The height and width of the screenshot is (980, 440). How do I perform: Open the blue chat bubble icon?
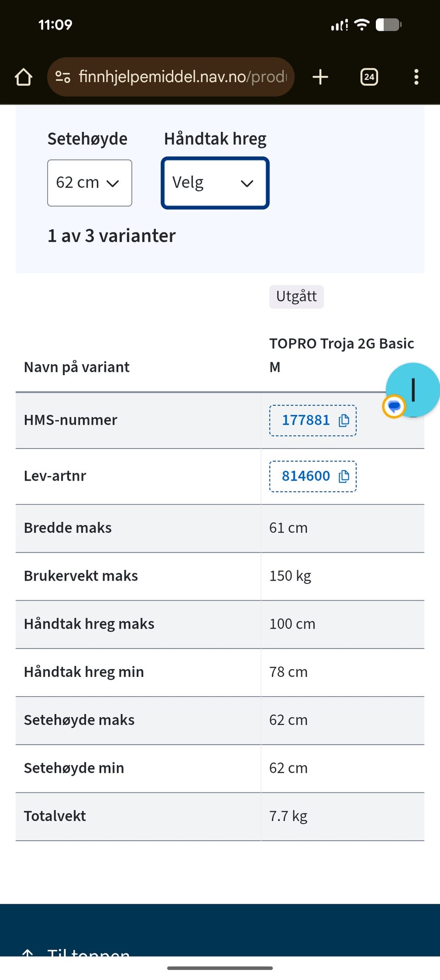click(394, 406)
